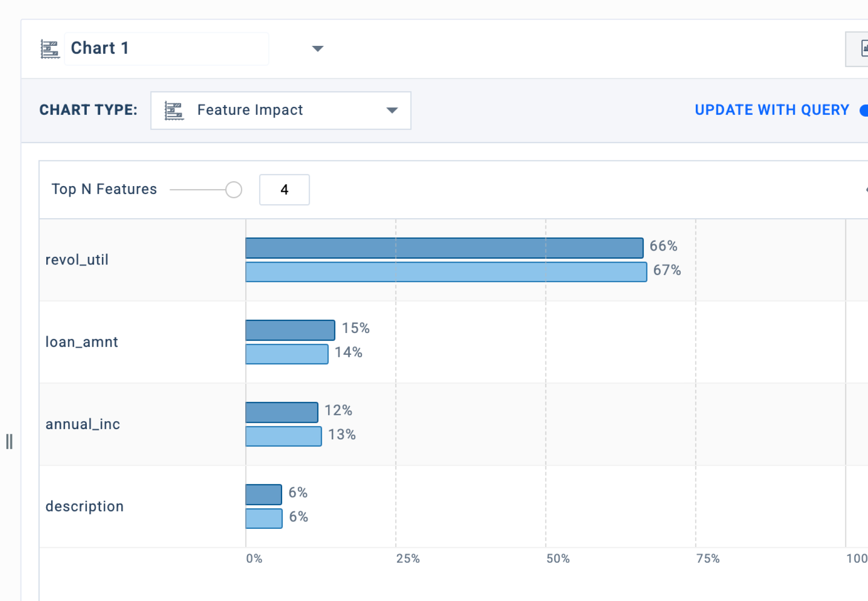
Task: Open the Chart 1 dropdown
Action: pyautogui.click(x=317, y=49)
